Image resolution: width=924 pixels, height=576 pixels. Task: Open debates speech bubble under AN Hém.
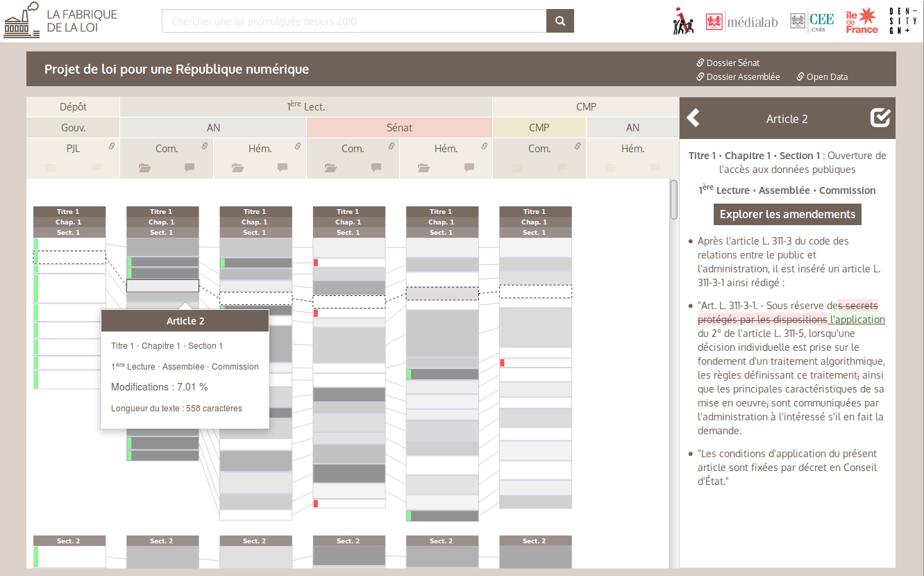pyautogui.click(x=283, y=167)
